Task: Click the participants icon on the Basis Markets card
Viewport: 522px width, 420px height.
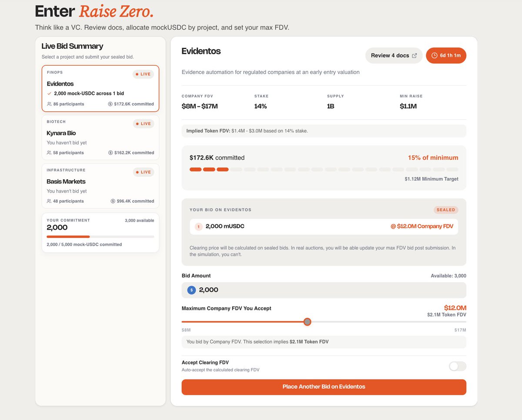Action: click(49, 201)
